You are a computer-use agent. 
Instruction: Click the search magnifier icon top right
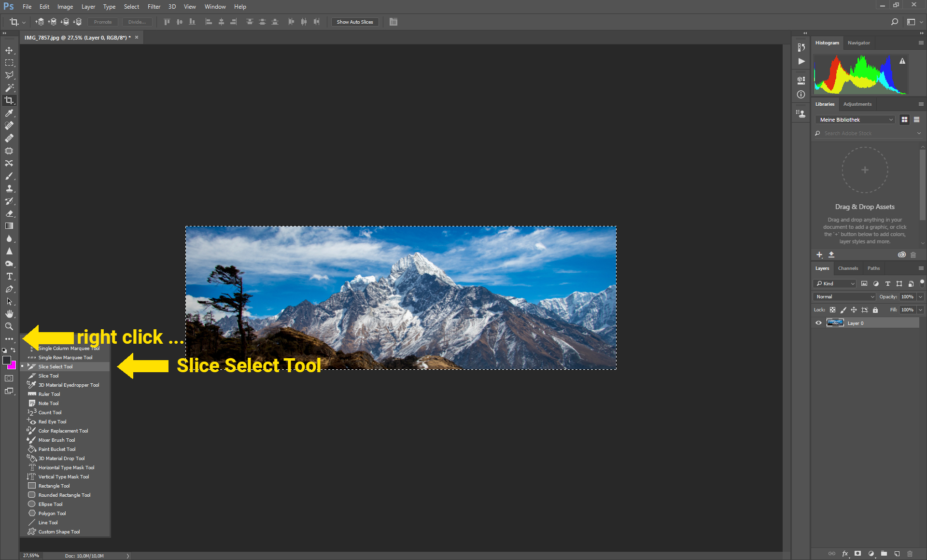pyautogui.click(x=894, y=22)
